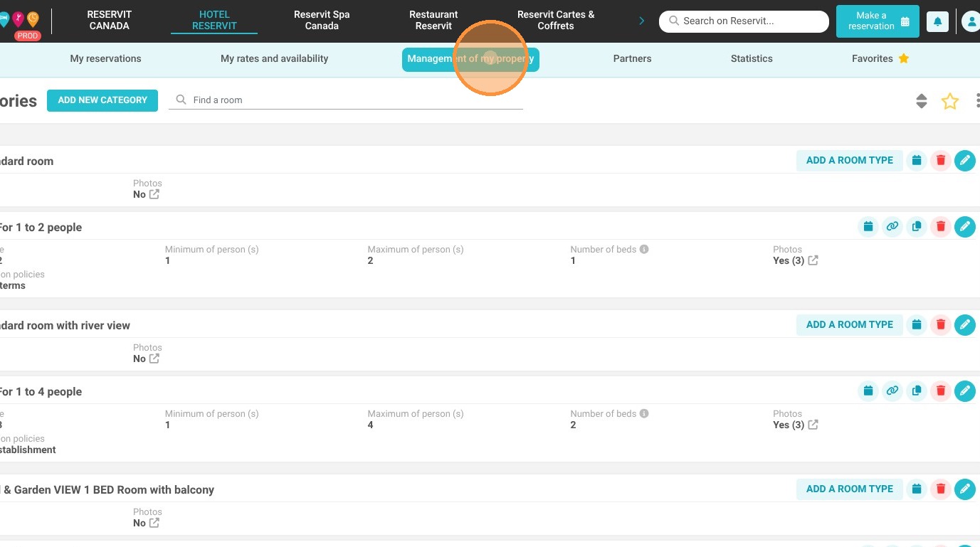Click link icon on 'For 1 to 2 people' room
Viewport: 980px width, 547px height.
click(892, 227)
